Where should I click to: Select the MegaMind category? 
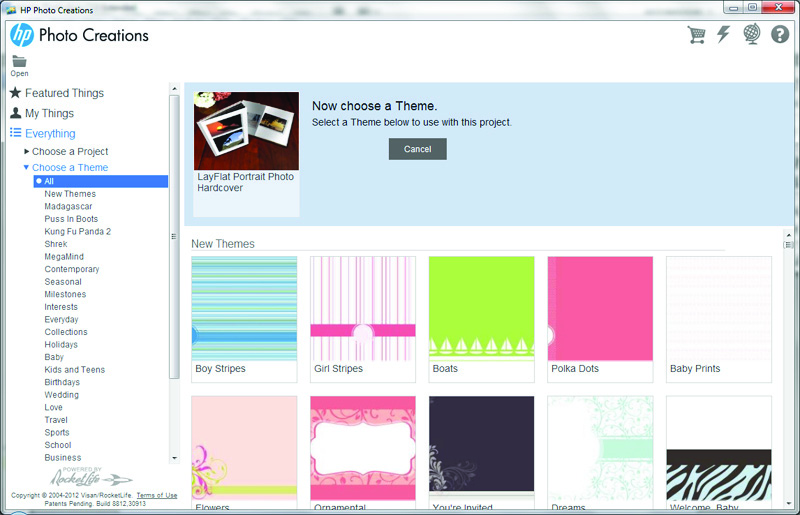tap(64, 256)
